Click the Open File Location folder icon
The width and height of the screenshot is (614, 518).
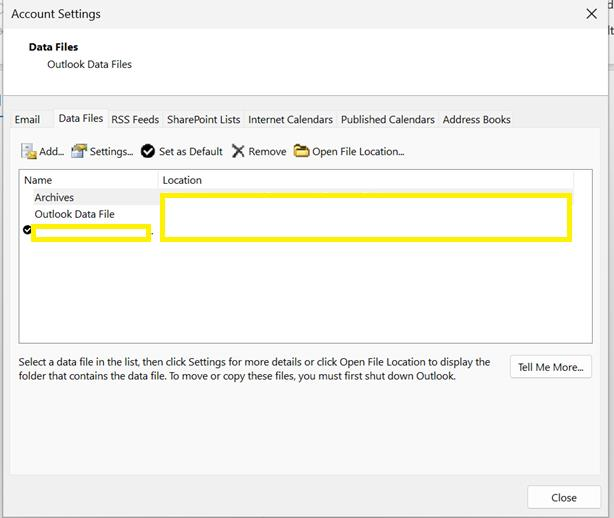coord(301,151)
